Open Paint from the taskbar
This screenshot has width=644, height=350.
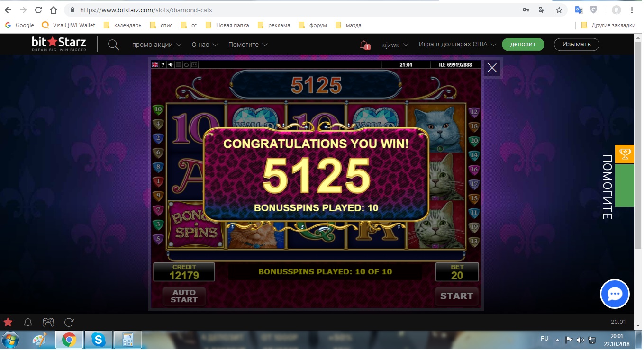[x=40, y=340]
